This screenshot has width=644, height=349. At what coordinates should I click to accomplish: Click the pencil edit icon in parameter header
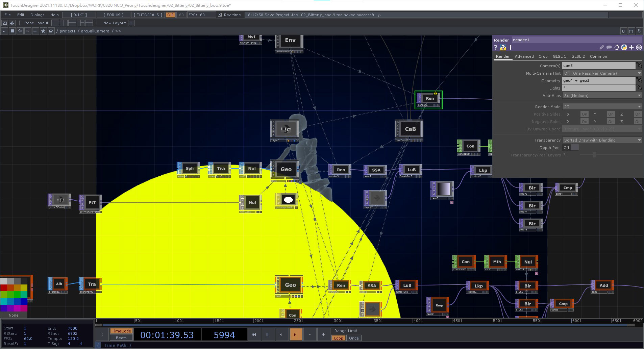[601, 48]
